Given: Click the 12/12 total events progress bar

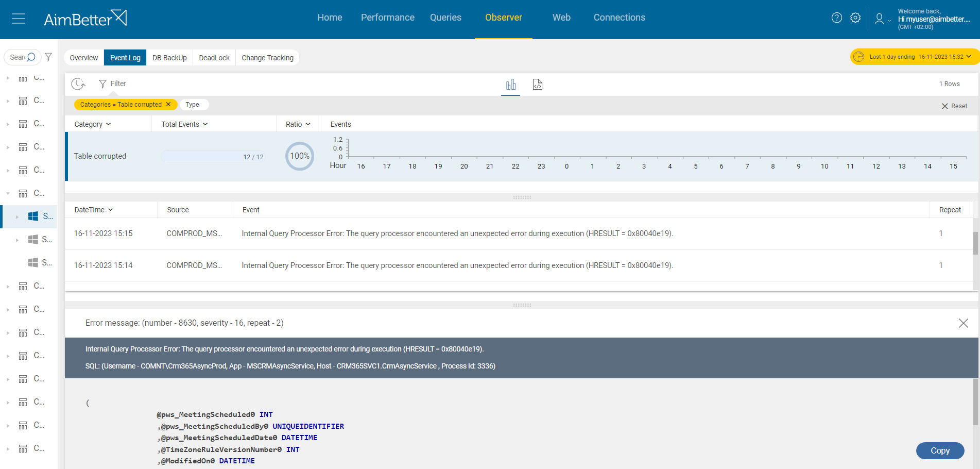Looking at the screenshot, I should (x=213, y=157).
